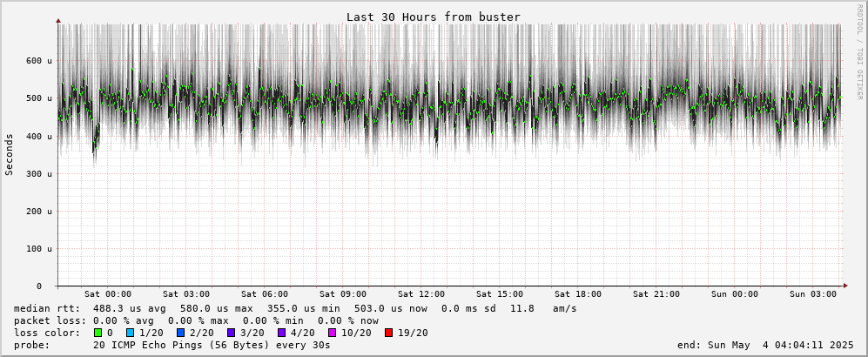Click the indigo 3/20 loss swatch
This screenshot has width=868, height=357.
[x=231, y=333]
